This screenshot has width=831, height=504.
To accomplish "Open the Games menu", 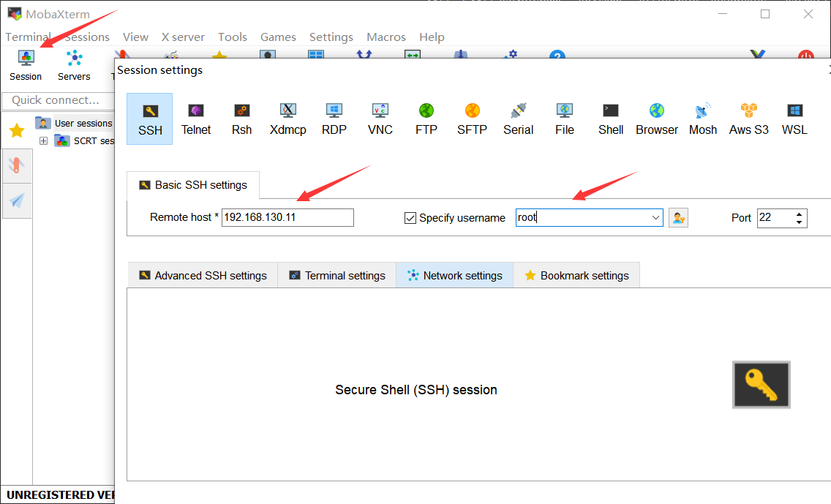I will (x=278, y=37).
